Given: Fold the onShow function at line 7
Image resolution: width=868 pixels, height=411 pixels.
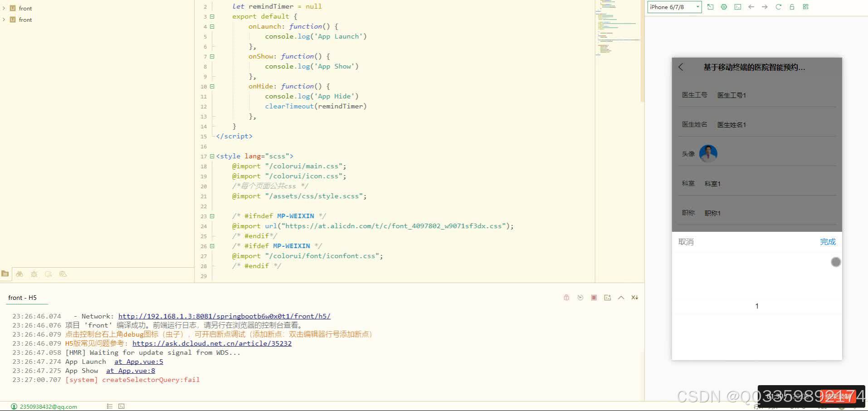Looking at the screenshot, I should pyautogui.click(x=212, y=57).
